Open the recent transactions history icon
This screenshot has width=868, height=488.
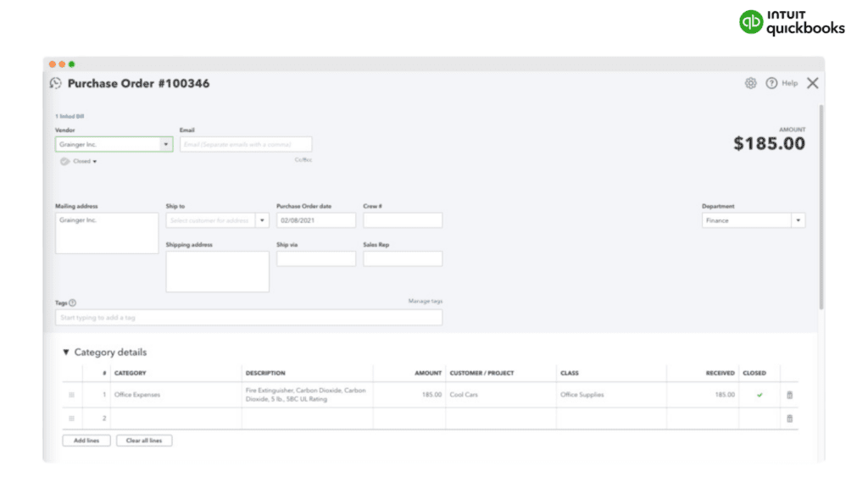[56, 83]
